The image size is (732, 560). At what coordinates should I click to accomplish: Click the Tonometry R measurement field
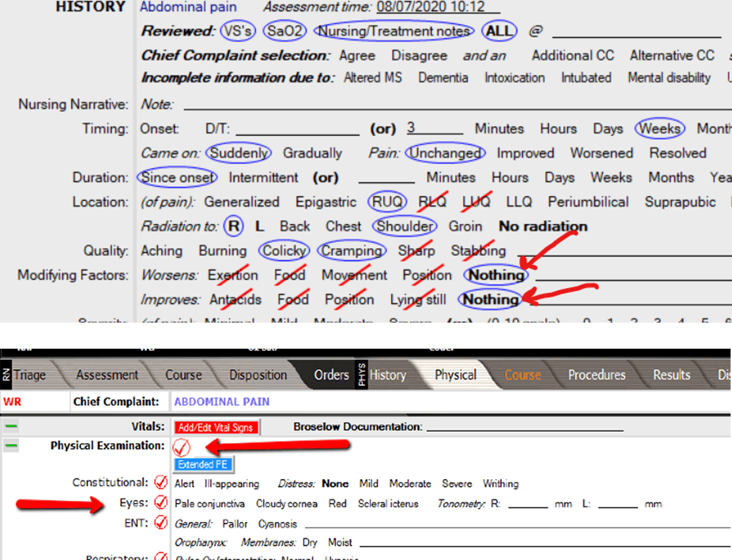[528, 504]
